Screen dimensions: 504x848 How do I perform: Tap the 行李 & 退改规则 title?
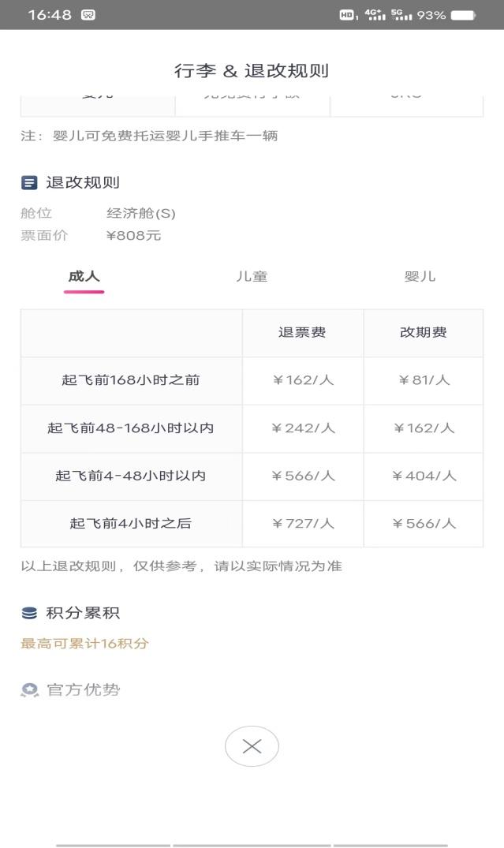[x=252, y=71]
